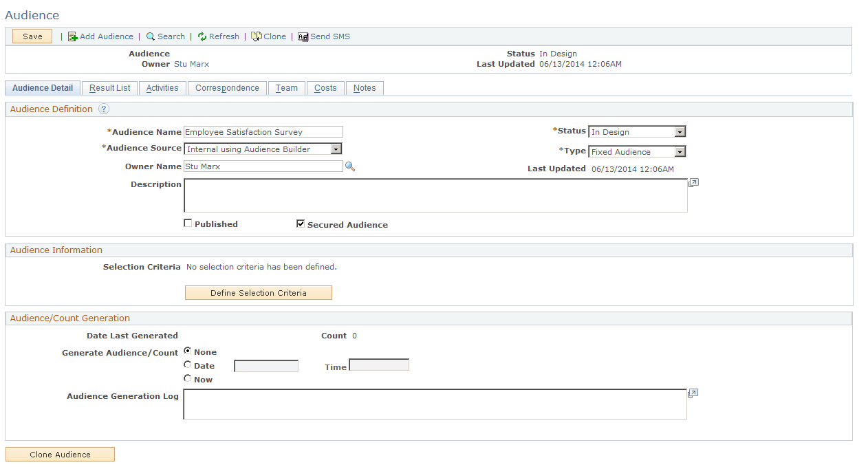
Task: Expand Description field in popup window
Action: pos(693,183)
